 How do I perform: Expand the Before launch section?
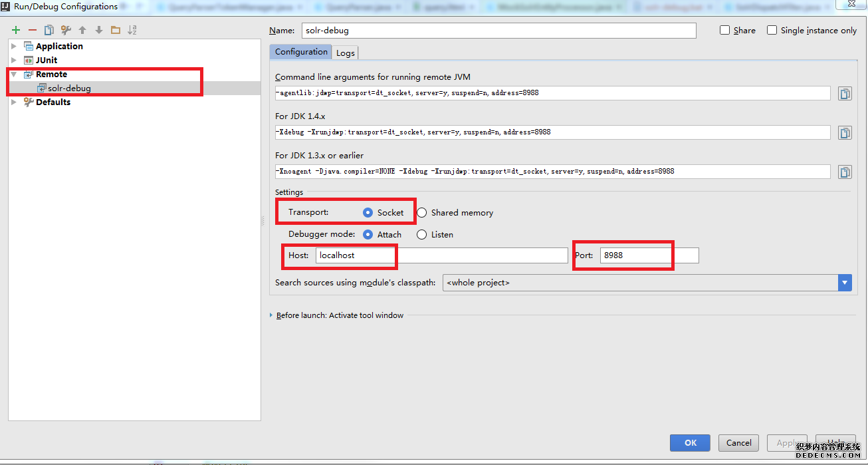(271, 315)
